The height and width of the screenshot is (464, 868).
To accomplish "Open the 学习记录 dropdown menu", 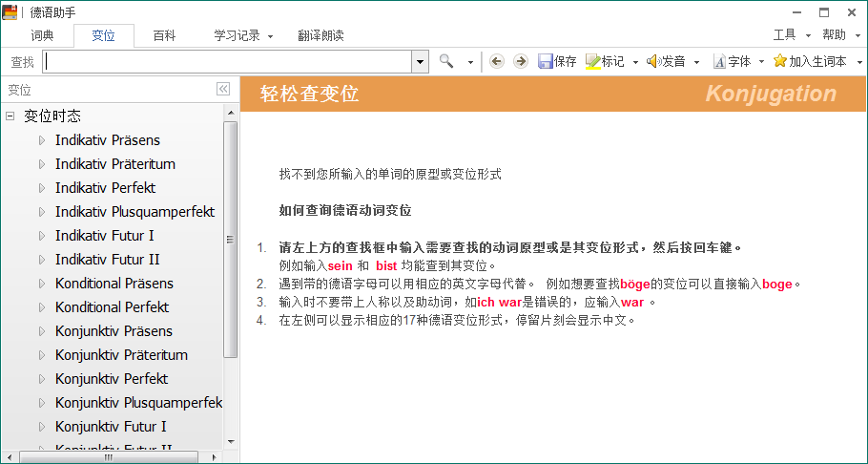I will [243, 35].
